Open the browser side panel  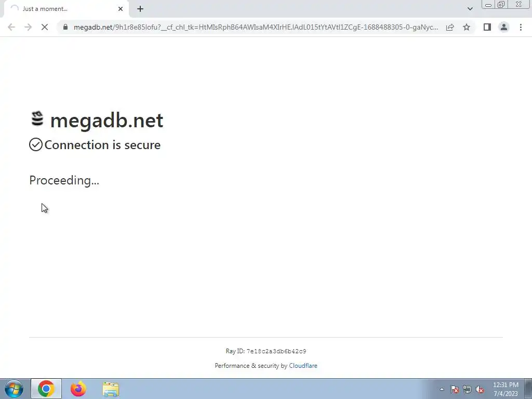coord(487,27)
